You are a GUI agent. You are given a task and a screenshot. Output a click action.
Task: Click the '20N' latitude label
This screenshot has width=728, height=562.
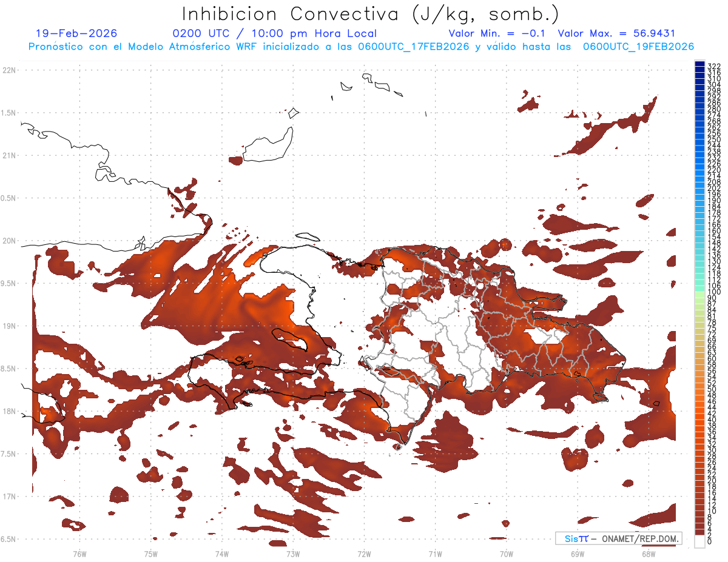coord(10,241)
